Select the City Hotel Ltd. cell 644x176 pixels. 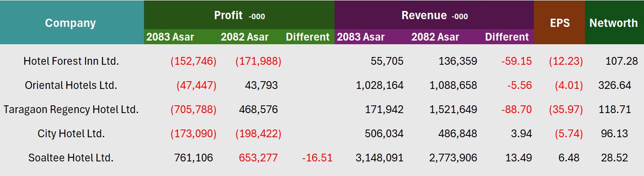(x=71, y=134)
